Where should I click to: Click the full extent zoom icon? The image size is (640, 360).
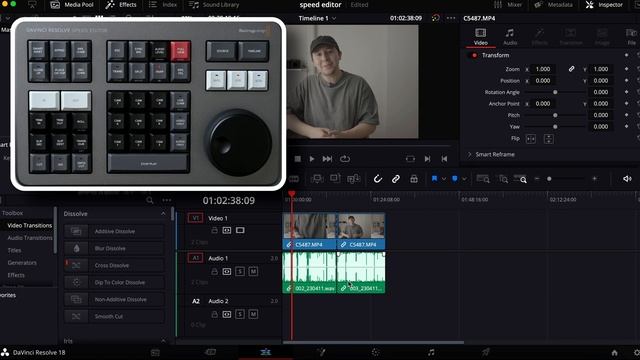pos(483,179)
